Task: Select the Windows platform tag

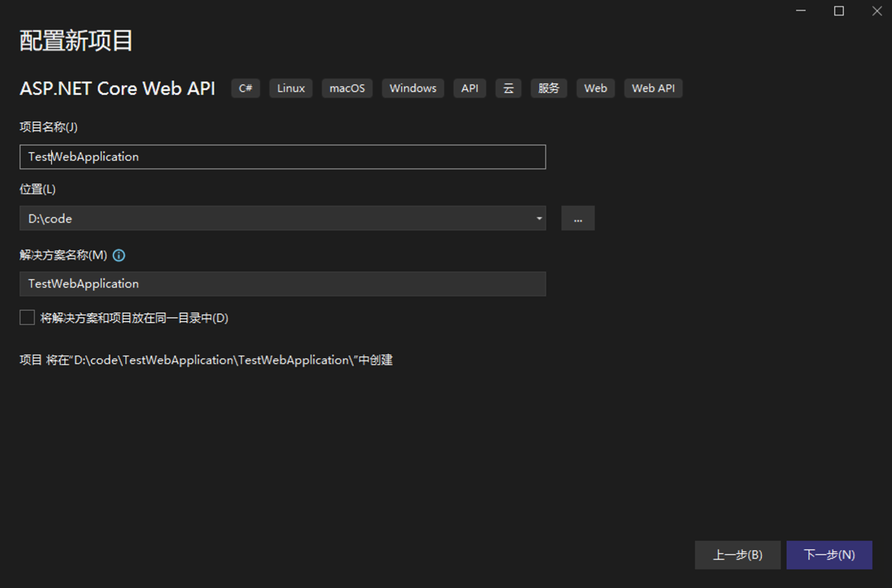Action: coord(413,88)
